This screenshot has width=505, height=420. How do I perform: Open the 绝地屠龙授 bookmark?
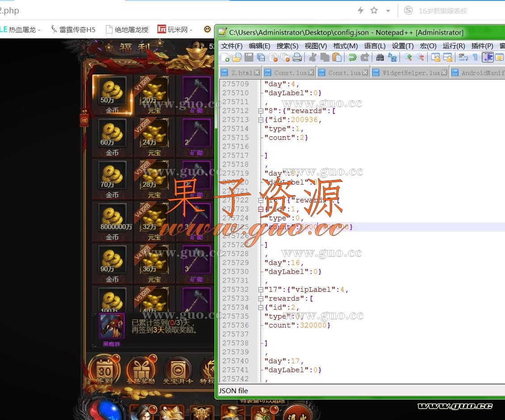click(127, 29)
